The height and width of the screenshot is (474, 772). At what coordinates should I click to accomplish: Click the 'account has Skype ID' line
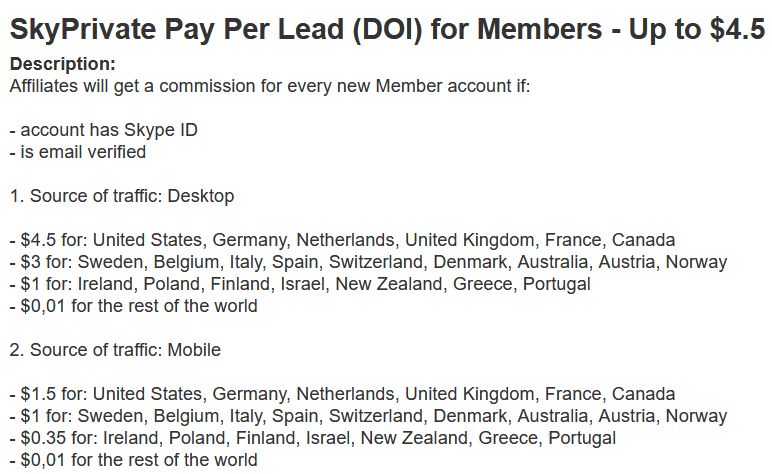pyautogui.click(x=103, y=130)
